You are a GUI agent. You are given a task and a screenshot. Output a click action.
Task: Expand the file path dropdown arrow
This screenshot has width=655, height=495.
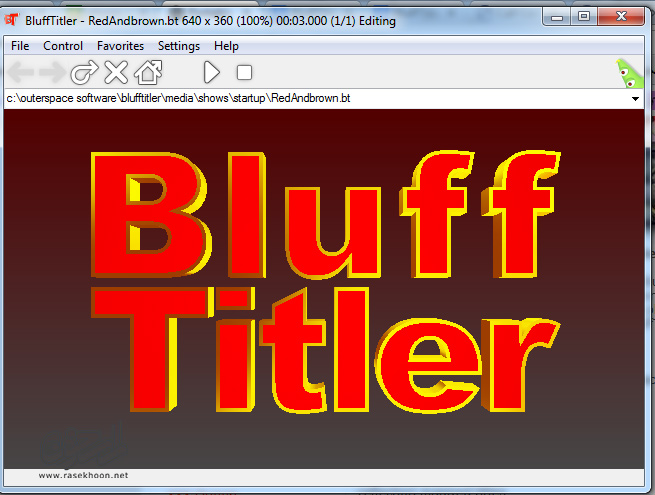tap(635, 99)
